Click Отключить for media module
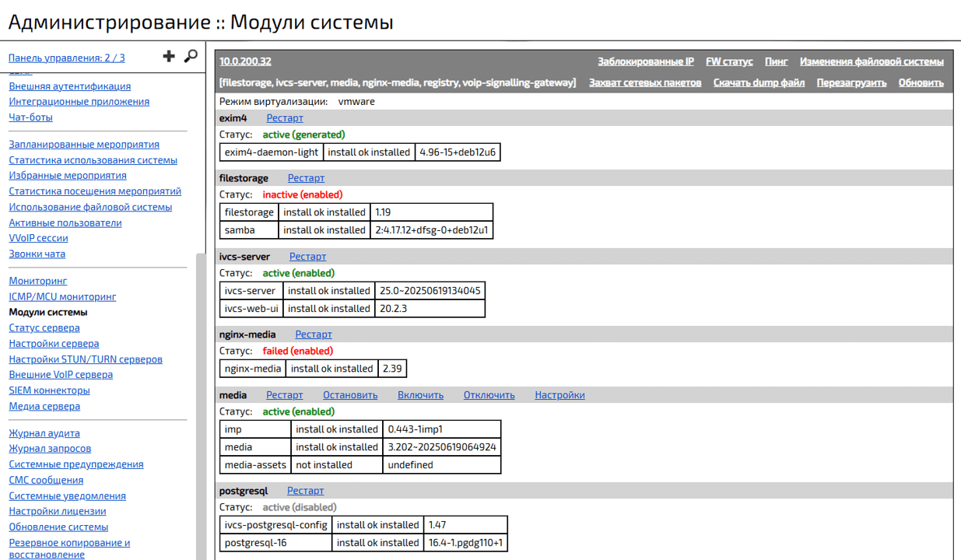This screenshot has width=961, height=560. [x=489, y=395]
